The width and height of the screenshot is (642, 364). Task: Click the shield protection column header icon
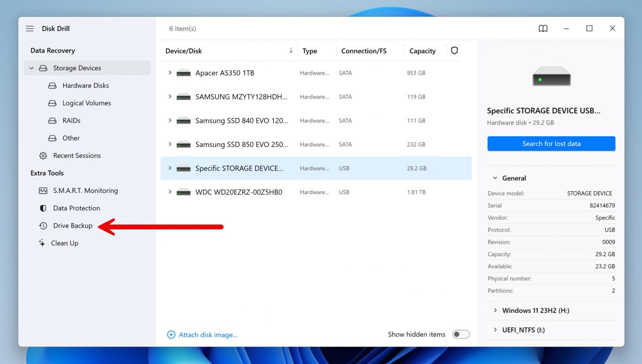454,51
